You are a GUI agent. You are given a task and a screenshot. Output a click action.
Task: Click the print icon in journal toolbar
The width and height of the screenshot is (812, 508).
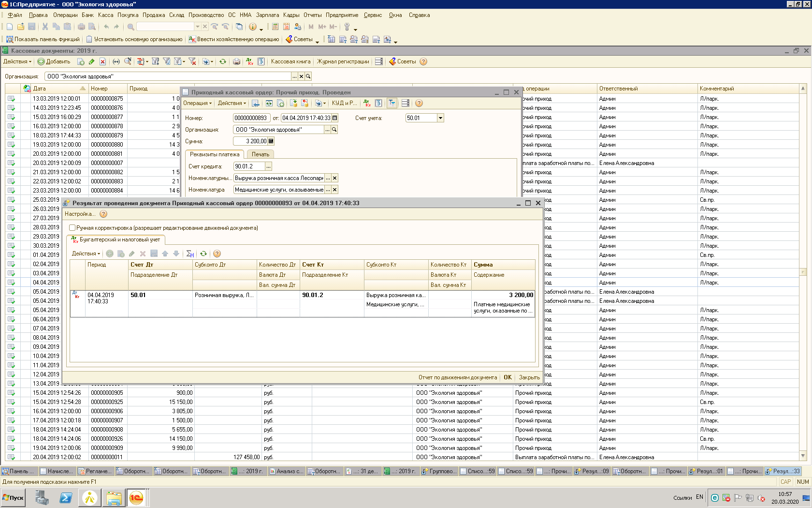236,61
